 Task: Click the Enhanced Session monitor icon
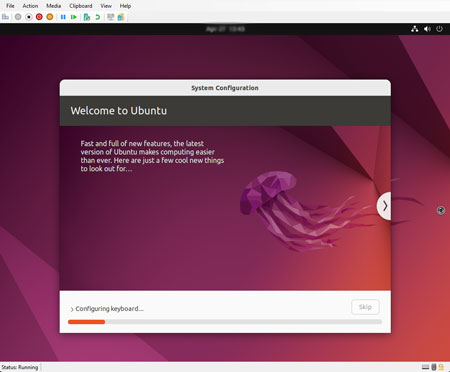110,17
